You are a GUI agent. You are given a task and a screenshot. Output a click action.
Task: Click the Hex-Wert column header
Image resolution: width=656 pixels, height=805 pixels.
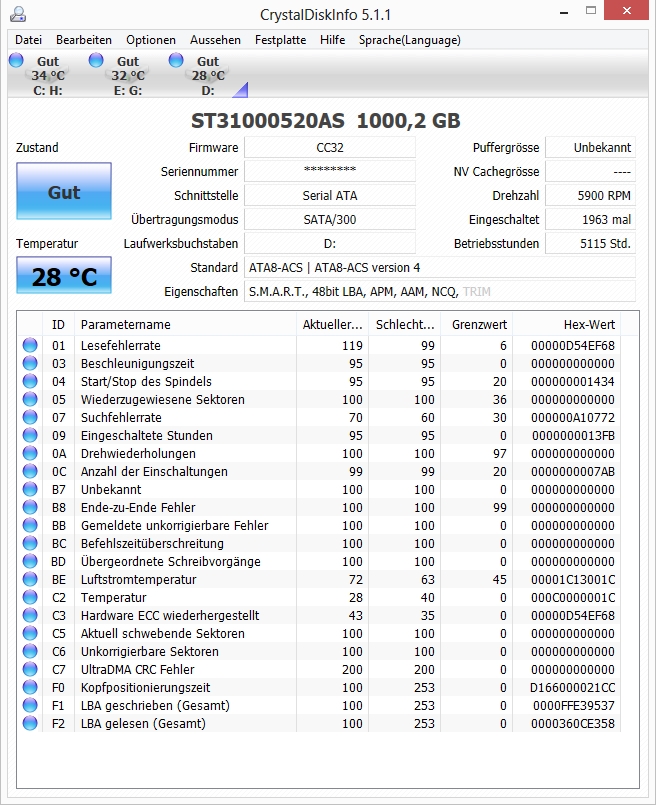tap(567, 324)
